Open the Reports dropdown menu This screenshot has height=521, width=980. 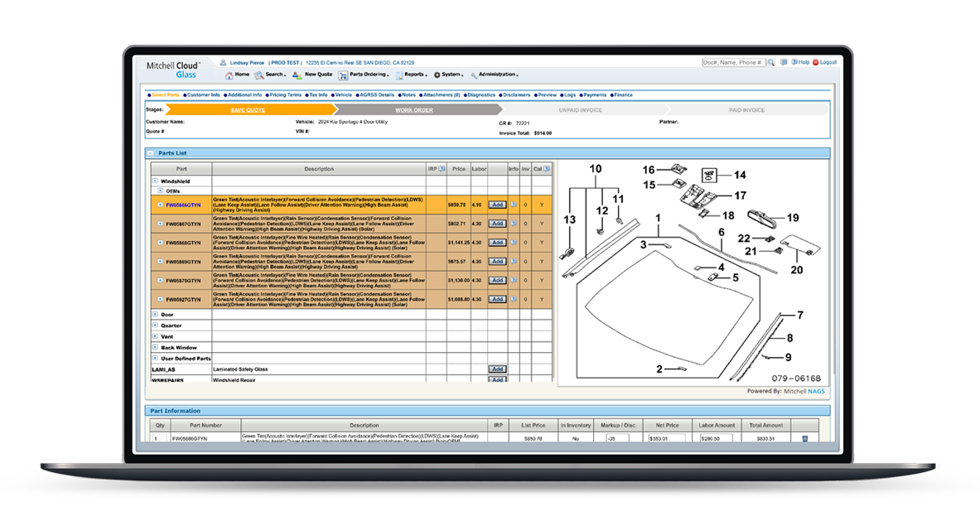[x=413, y=75]
